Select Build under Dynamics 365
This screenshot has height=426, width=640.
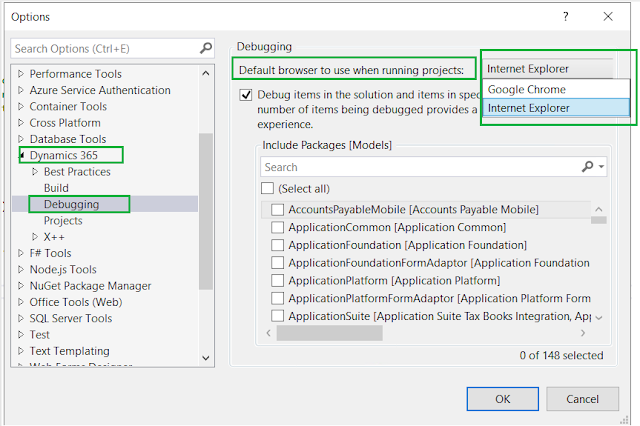(56, 188)
